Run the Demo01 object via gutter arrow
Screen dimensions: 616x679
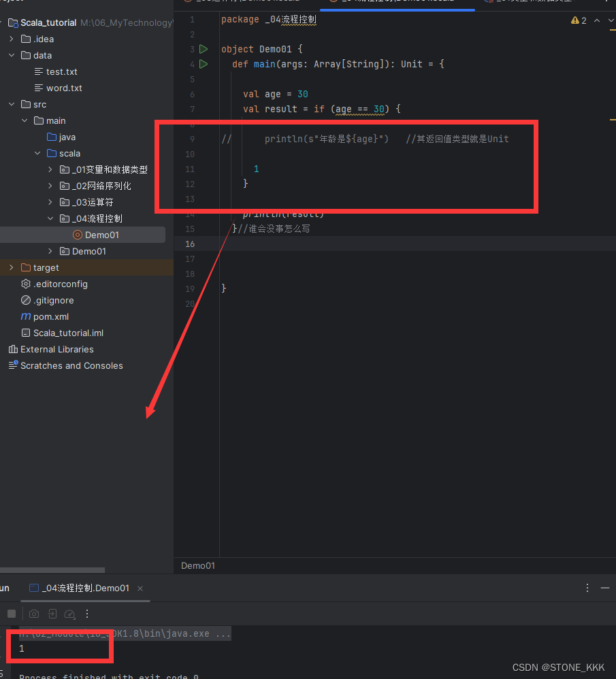click(x=203, y=50)
